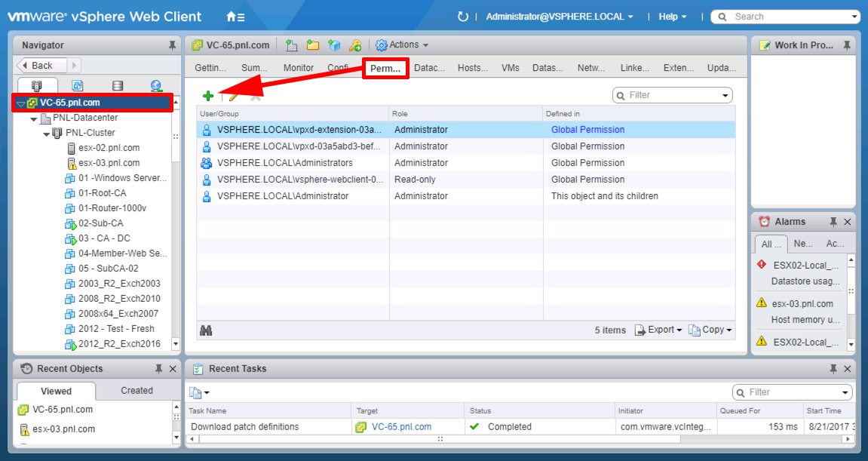The width and height of the screenshot is (868, 461).
Task: Open the Administrator@VSPHERE.LOCAL user dropdown
Action: [x=560, y=17]
